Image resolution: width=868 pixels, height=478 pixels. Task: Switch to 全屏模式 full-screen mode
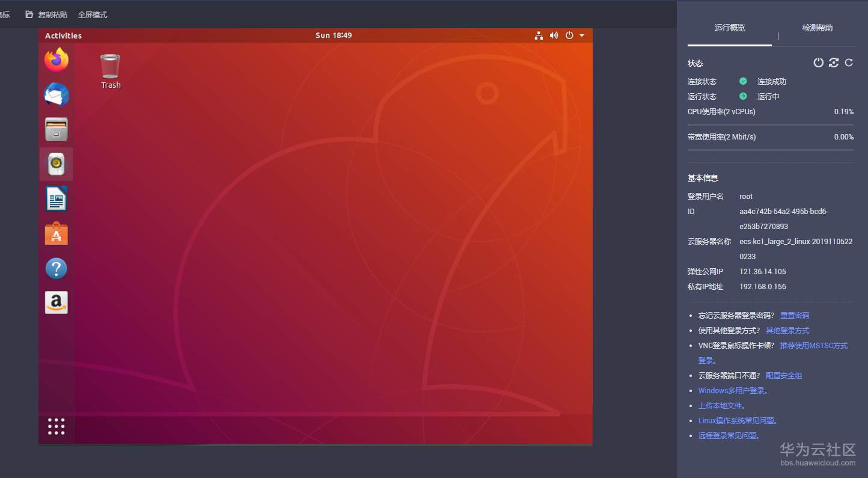pos(93,14)
